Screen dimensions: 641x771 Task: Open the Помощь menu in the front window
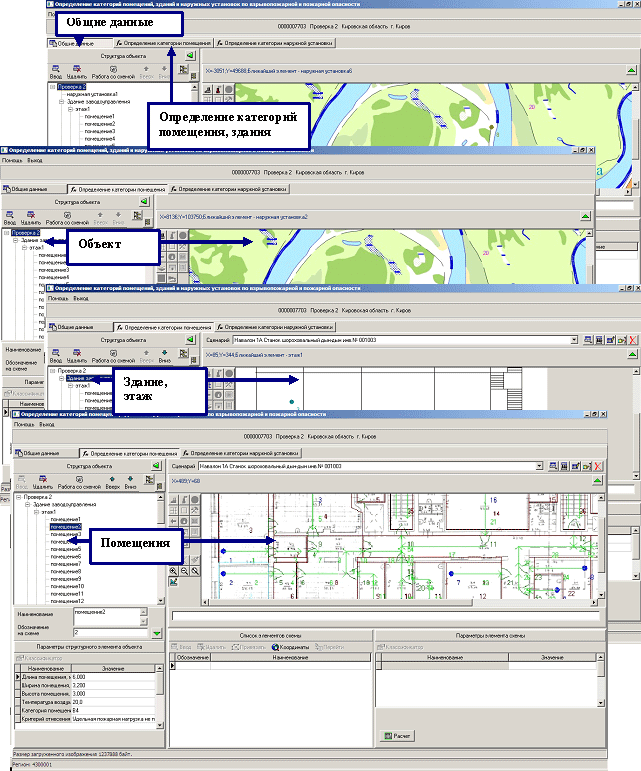(20, 424)
